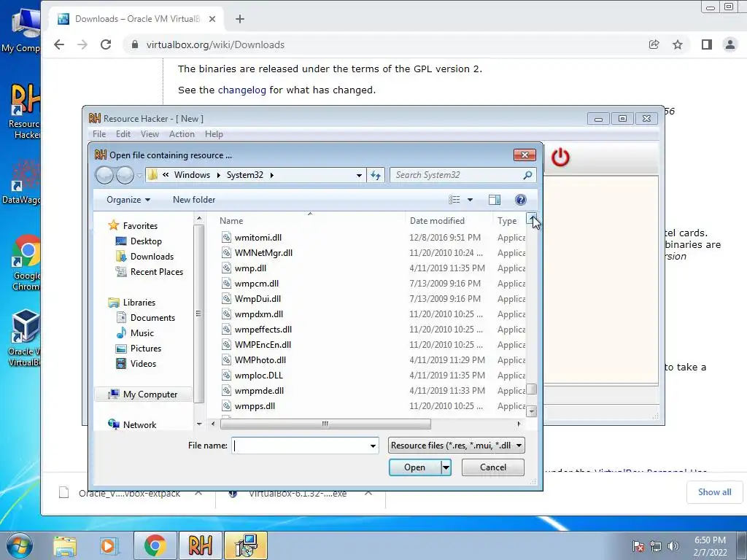Click the red power icon in Resource Hacker
The height and width of the screenshot is (560, 747).
[560, 157]
